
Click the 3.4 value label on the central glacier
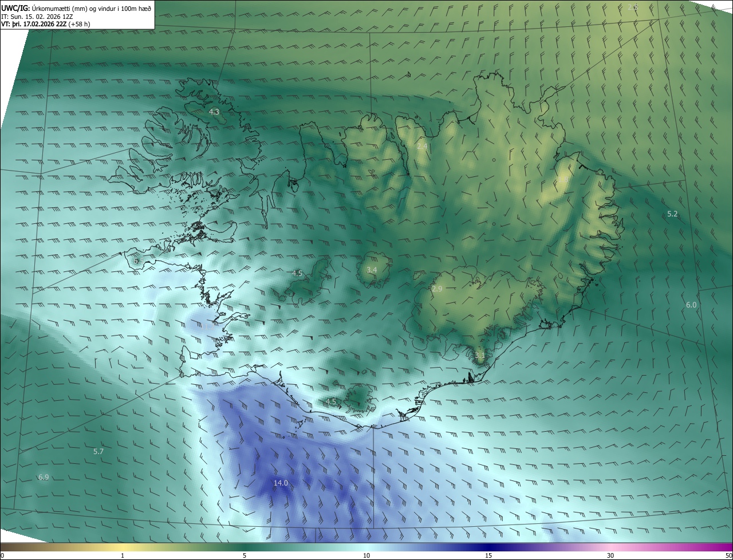[x=372, y=270]
